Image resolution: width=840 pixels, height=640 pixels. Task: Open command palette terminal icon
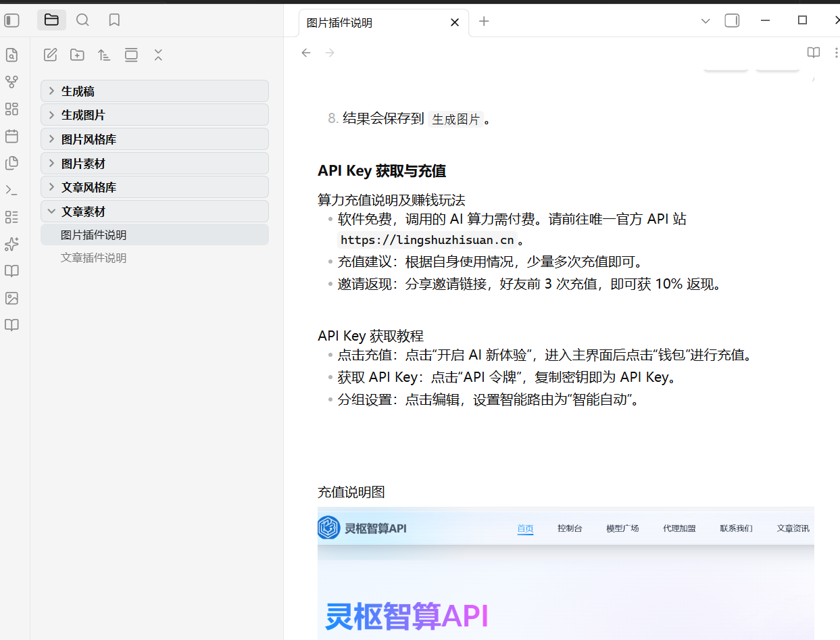[11, 190]
